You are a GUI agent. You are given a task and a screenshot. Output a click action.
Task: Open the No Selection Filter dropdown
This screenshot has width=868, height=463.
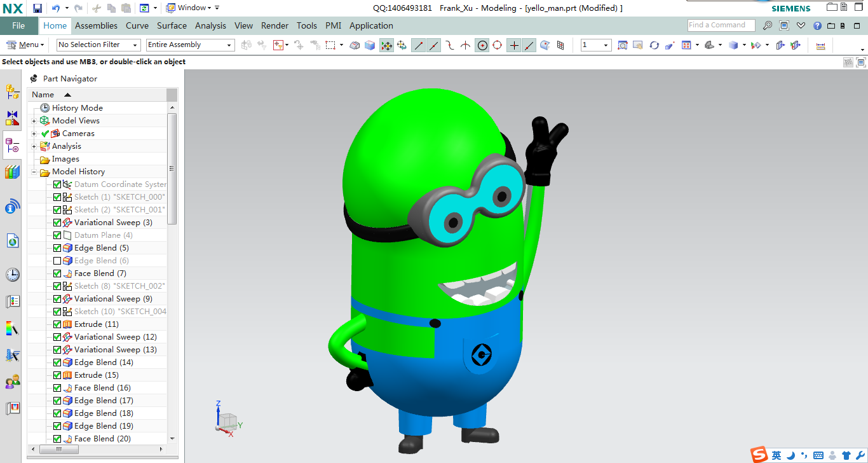click(98, 45)
